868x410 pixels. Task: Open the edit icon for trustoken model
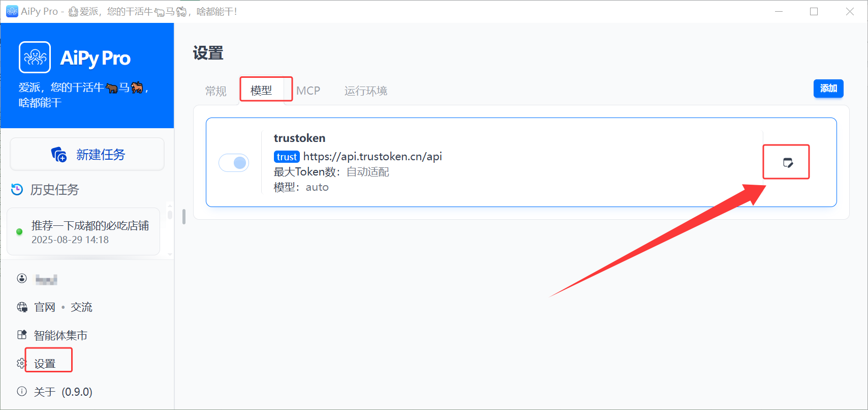pyautogui.click(x=788, y=163)
